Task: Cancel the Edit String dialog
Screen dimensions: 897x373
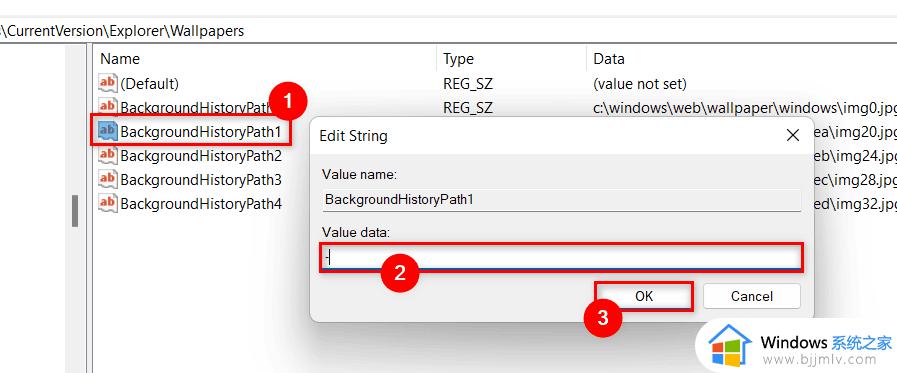Action: pyautogui.click(x=752, y=296)
